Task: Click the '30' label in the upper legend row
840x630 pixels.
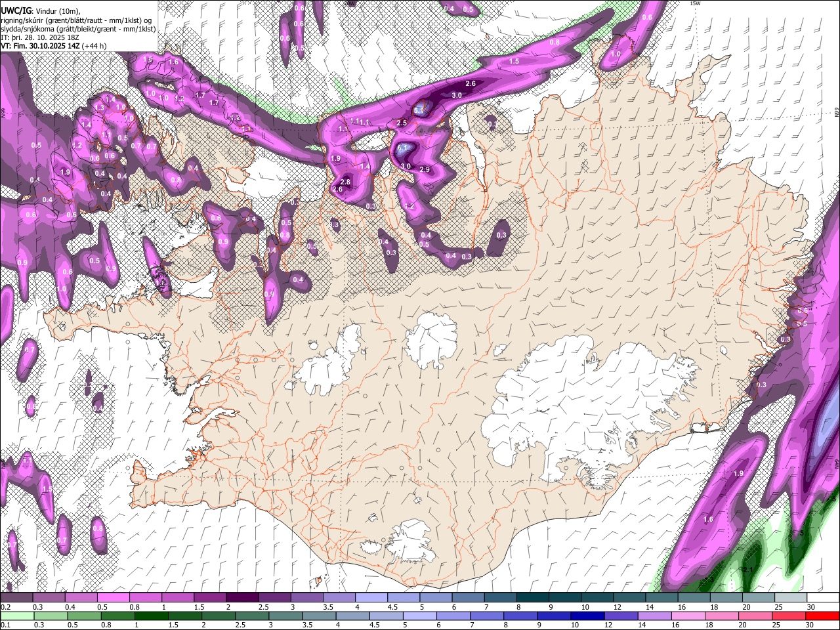Action: click(811, 607)
